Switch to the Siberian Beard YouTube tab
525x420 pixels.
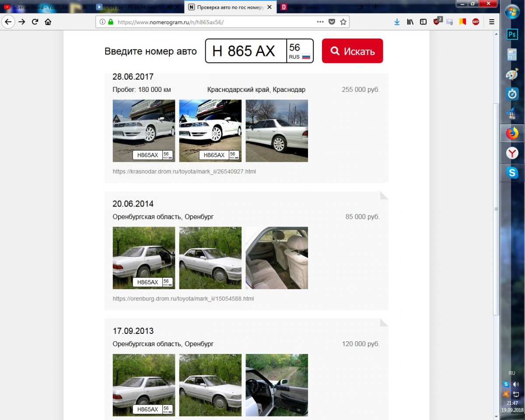(42, 7)
